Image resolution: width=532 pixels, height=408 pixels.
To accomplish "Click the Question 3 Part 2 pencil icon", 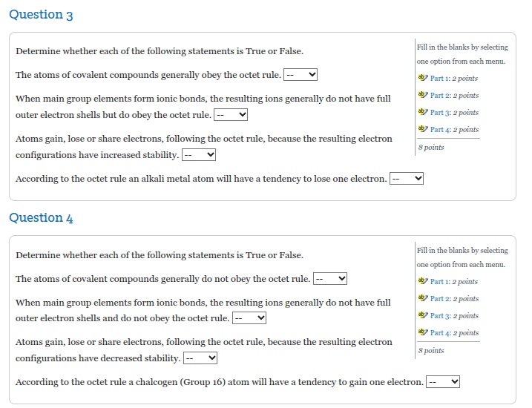I will click(x=423, y=95).
